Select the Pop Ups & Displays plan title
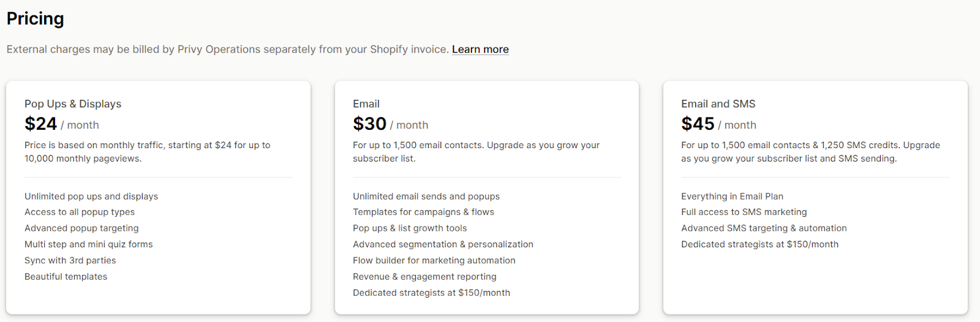 pos(73,104)
